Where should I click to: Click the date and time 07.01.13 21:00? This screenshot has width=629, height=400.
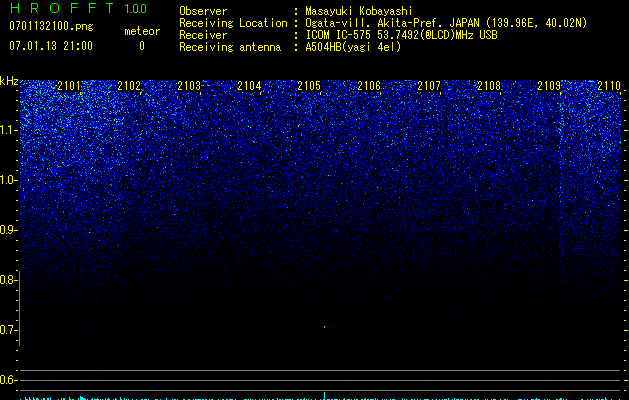[x=51, y=46]
